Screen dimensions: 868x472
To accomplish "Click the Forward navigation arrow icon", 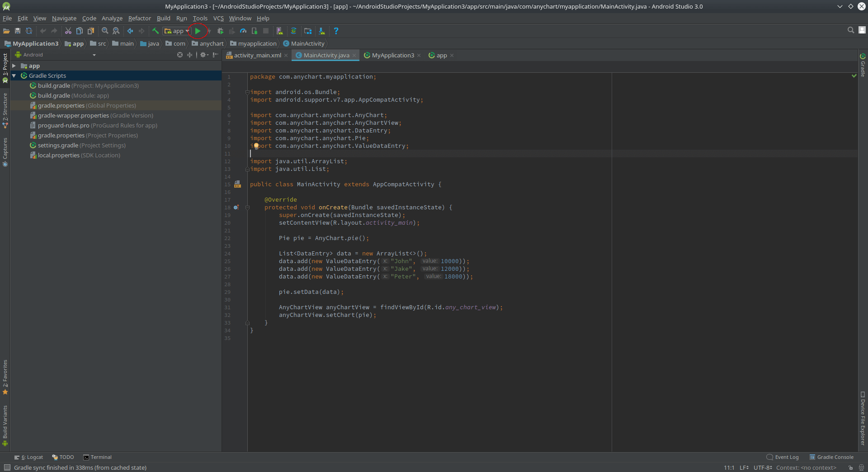I will click(x=142, y=31).
